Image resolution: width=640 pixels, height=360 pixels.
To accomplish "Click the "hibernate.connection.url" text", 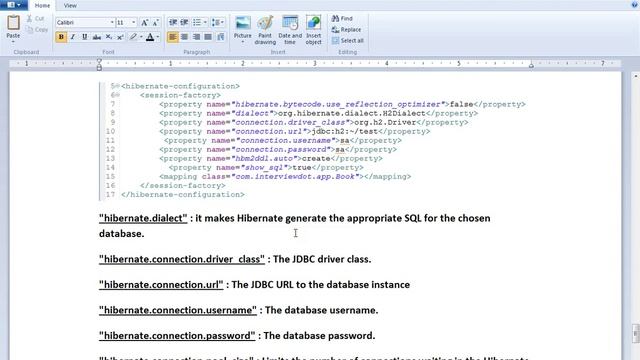I will tap(161, 284).
